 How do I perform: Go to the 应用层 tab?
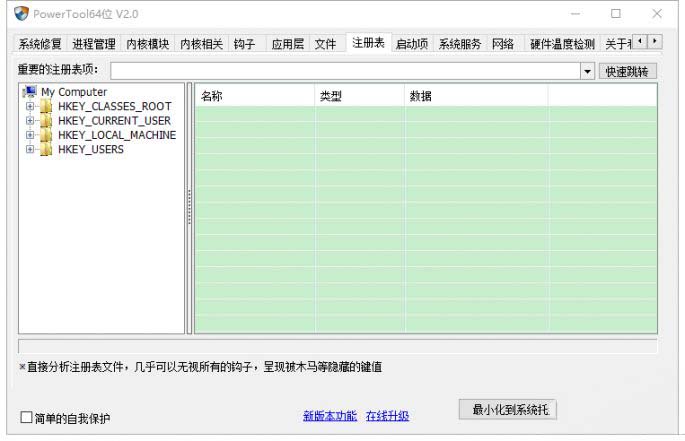[287, 44]
